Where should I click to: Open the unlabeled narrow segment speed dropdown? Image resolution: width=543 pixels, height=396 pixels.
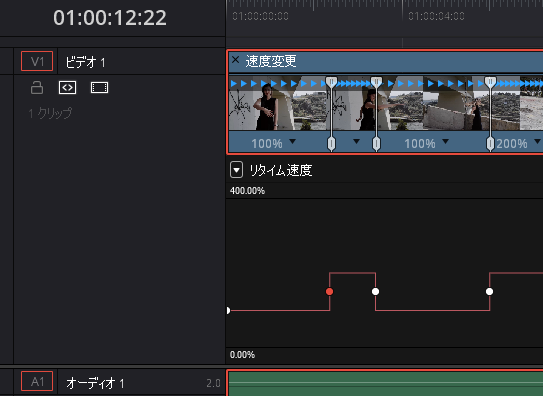(356, 141)
